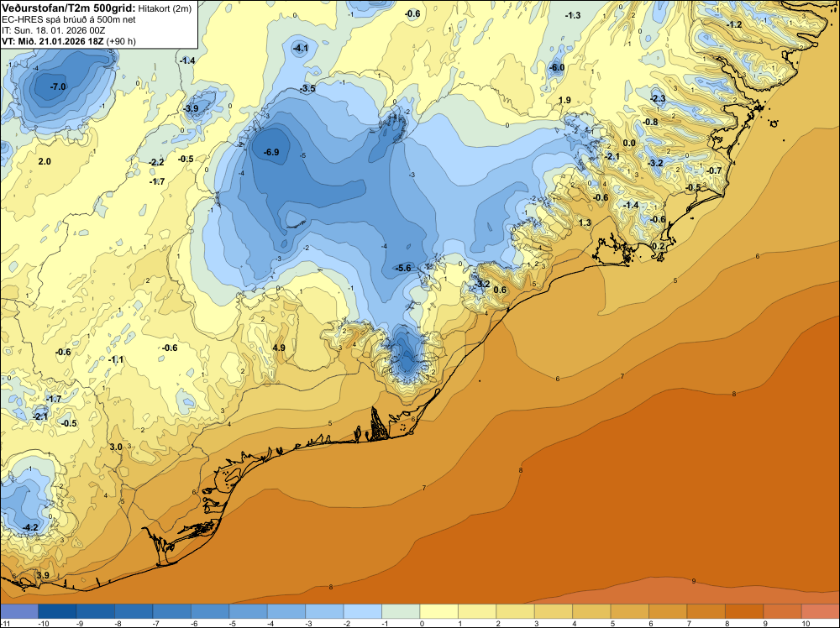Viewport: 840px width, 628px height.
Task: Select legend swatch between 3 and 4
Action: tap(554, 611)
